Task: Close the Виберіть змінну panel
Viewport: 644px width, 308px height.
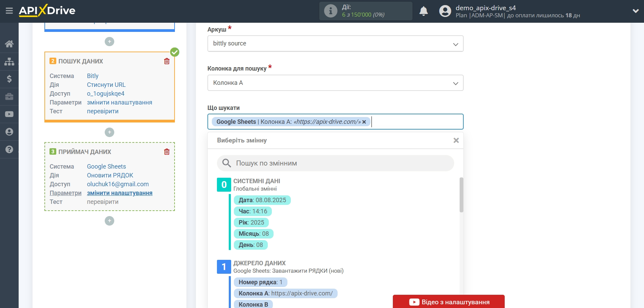Action: [x=456, y=140]
